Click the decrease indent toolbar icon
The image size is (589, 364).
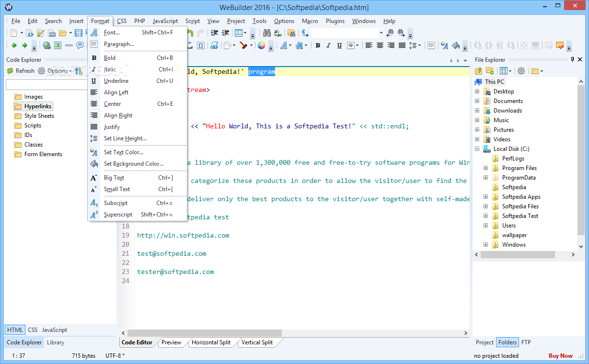(x=225, y=33)
